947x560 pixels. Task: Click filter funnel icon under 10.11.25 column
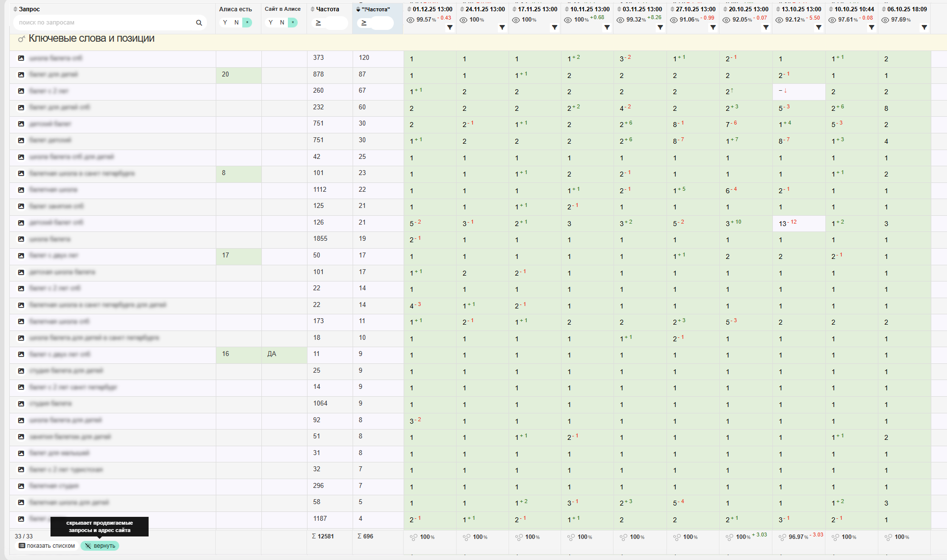click(607, 27)
